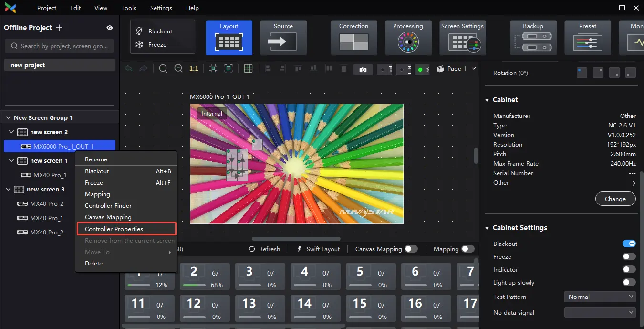Open the Processing color wheel module

[x=408, y=38]
